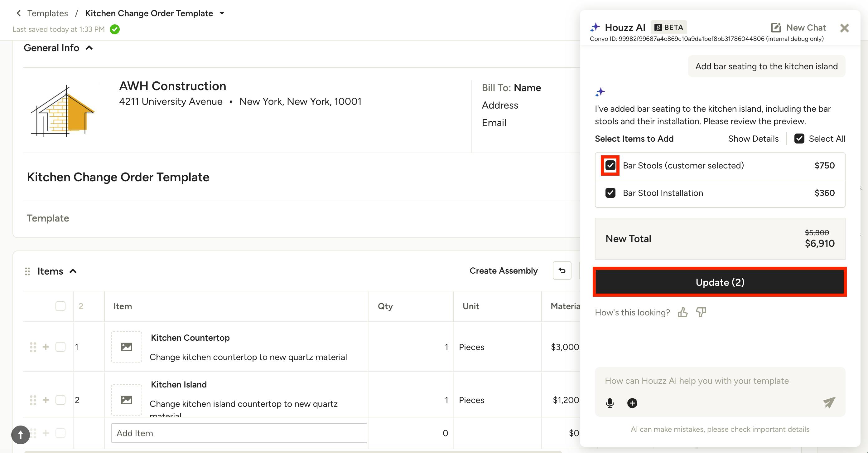Uncheck Bar Stools (customer selected) checkbox

610,165
